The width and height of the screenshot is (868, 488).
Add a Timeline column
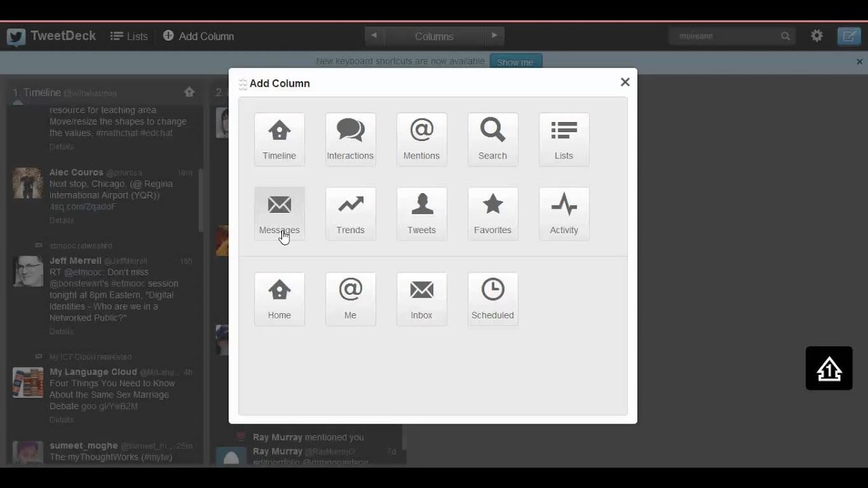coord(279,140)
